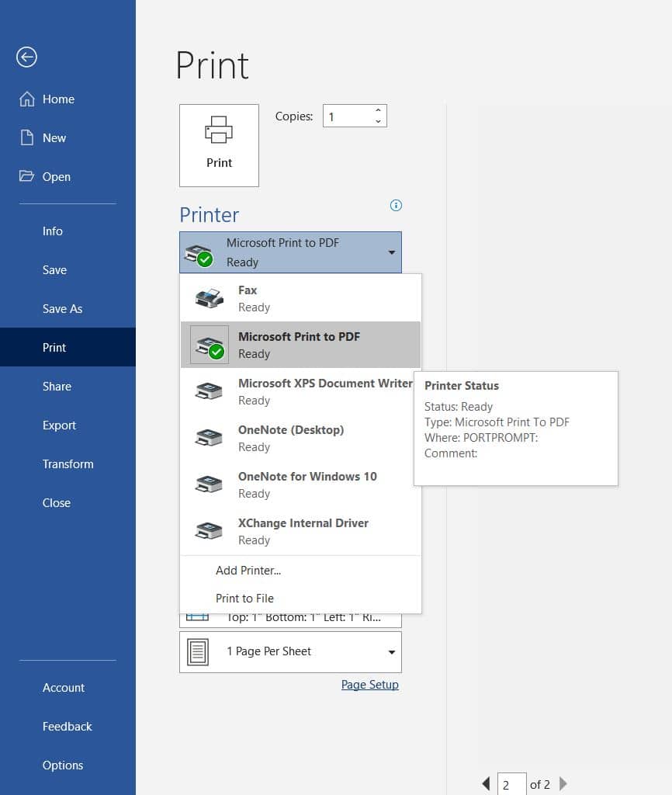Image resolution: width=672 pixels, height=795 pixels.
Task: Choose XChange Internal Driver printer
Action: pyautogui.click(x=300, y=531)
